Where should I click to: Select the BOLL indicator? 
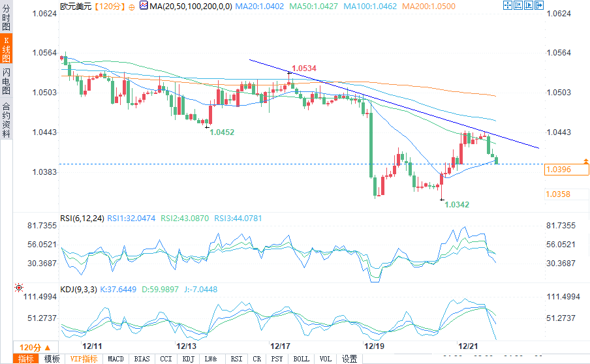point(302,359)
